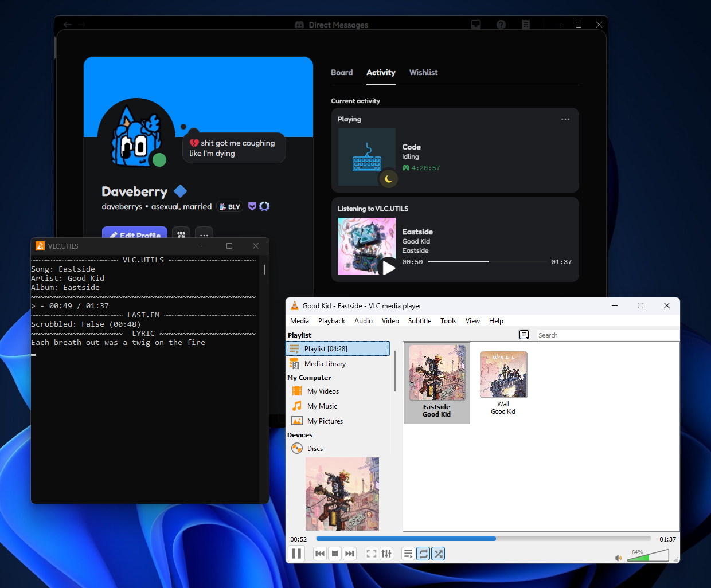Switch to the Wishlist tab
The height and width of the screenshot is (588, 711).
click(x=423, y=72)
